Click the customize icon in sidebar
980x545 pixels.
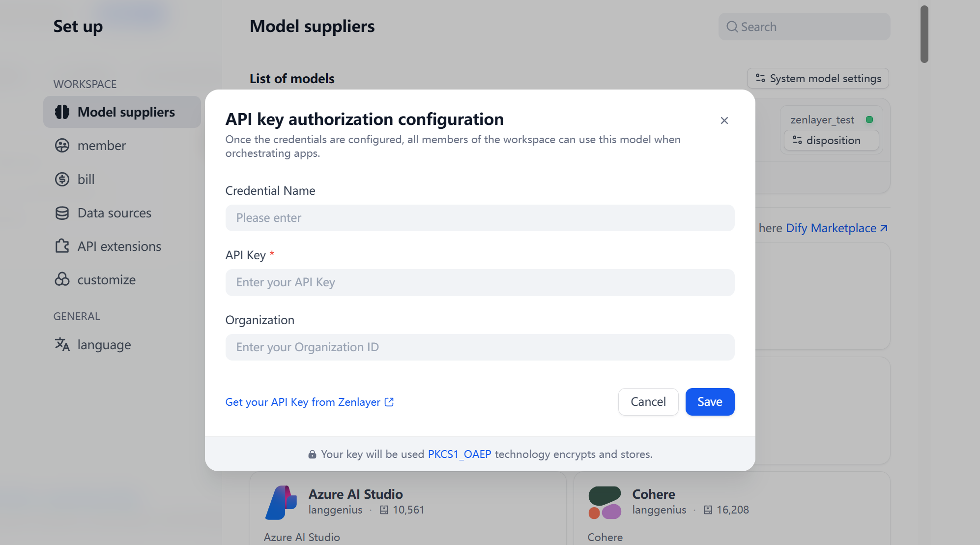click(x=62, y=279)
